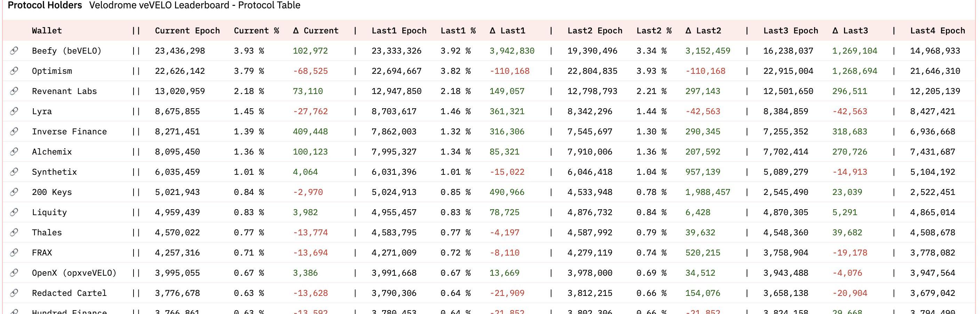Viewport: 980px width, 314px height.
Task: Select the Synthetix wallet name
Action: point(54,172)
